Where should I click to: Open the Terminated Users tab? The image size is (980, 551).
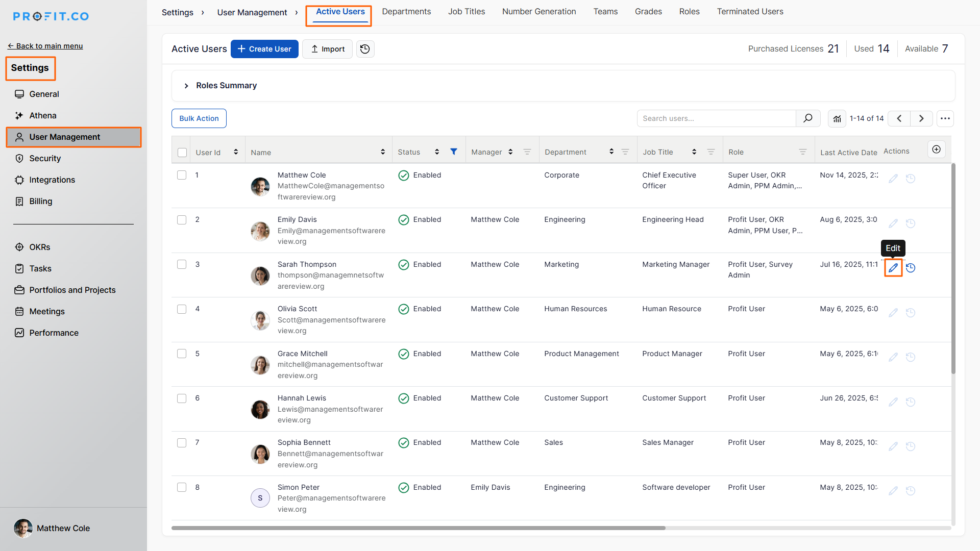[x=750, y=11]
